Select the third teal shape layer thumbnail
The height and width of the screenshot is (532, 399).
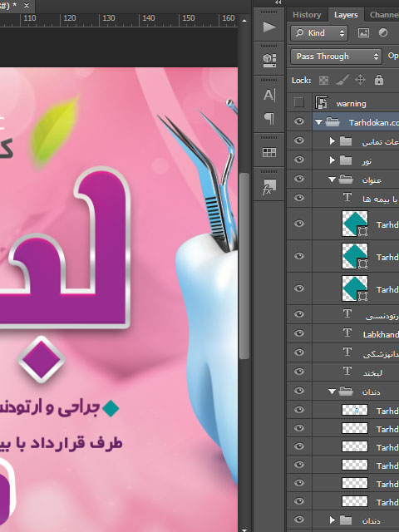[x=355, y=288]
